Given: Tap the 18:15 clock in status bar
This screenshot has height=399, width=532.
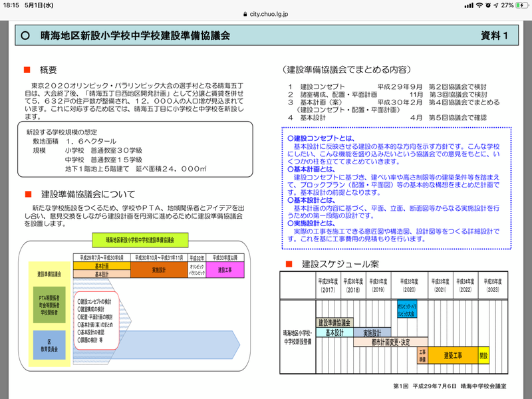Looking at the screenshot, I should click(x=11, y=5).
